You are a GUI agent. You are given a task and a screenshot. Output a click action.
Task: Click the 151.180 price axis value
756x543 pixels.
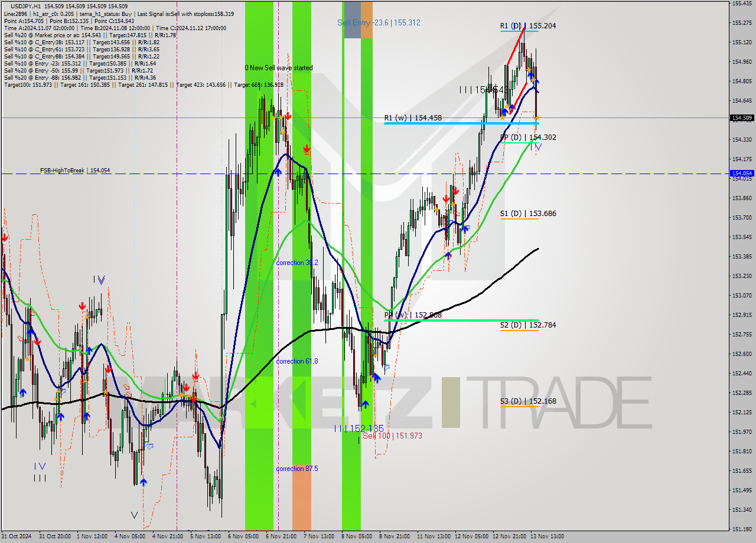coord(742,529)
